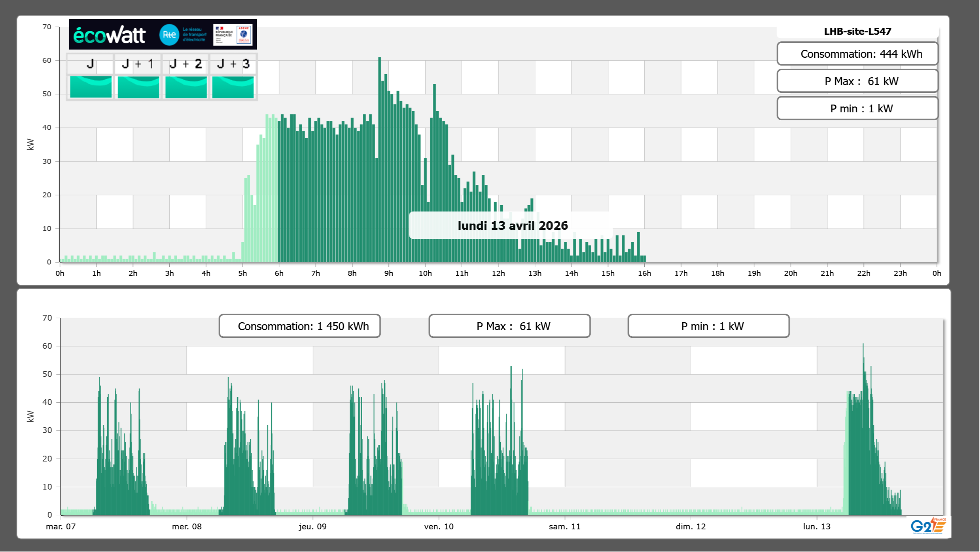Screen dimensions: 980x552
Task: Select the J + 3 forecast header
Action: 233,64
